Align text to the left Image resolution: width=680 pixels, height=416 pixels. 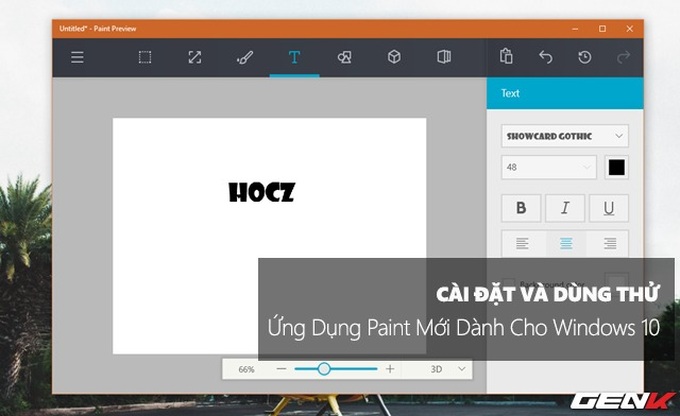[x=521, y=243]
